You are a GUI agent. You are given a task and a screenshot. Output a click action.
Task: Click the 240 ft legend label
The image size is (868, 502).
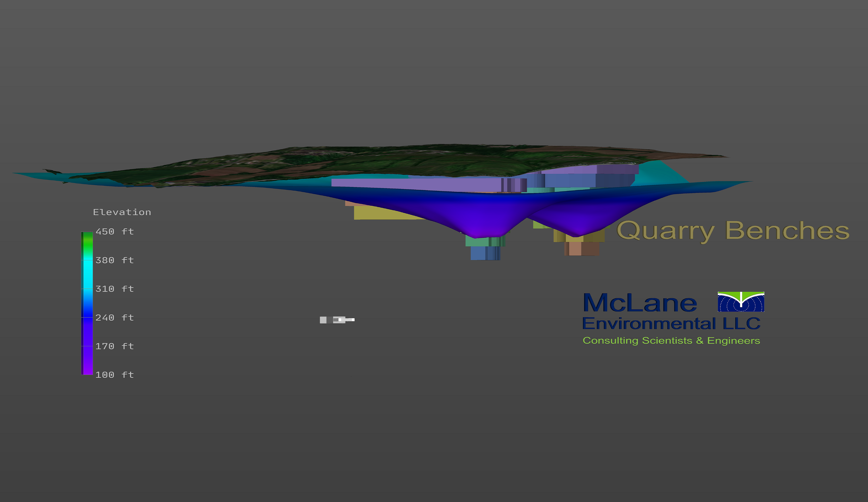tap(115, 317)
